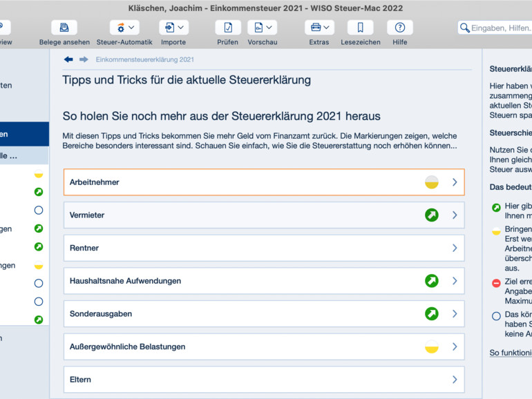The width and height of the screenshot is (532, 399).
Task: Click the Prüfen check icon
Action: [228, 28]
